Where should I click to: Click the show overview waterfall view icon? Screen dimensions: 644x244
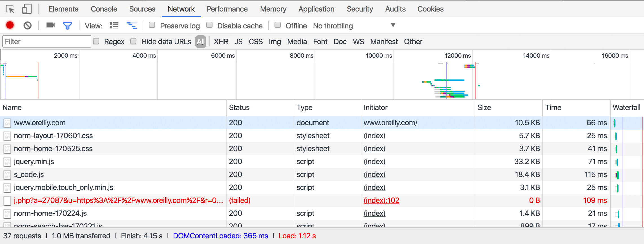point(132,26)
